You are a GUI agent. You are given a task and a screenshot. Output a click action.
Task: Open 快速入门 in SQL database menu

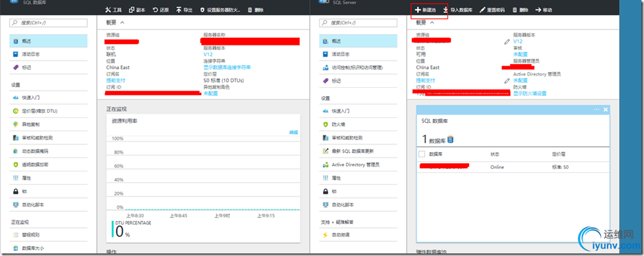(x=49, y=98)
